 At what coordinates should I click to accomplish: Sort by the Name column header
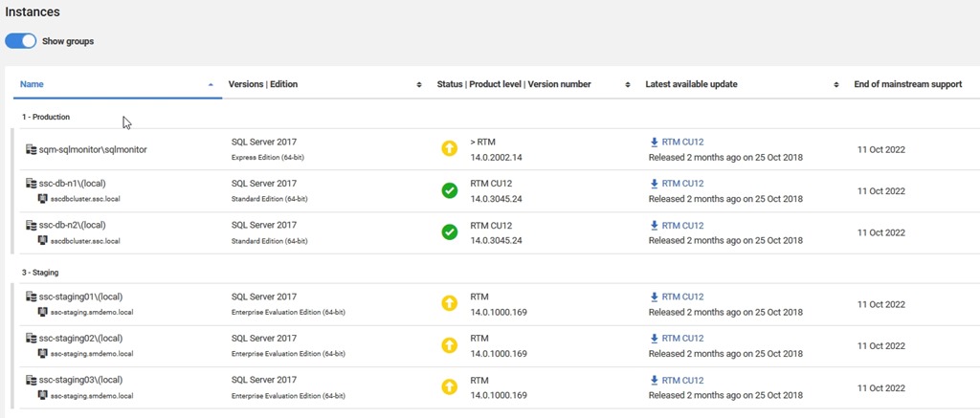click(x=32, y=84)
